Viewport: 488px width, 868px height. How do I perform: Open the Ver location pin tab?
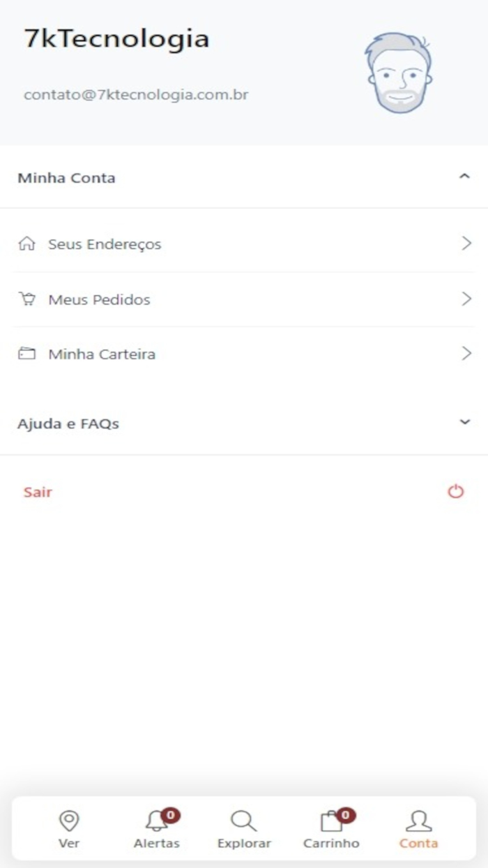pos(69,821)
